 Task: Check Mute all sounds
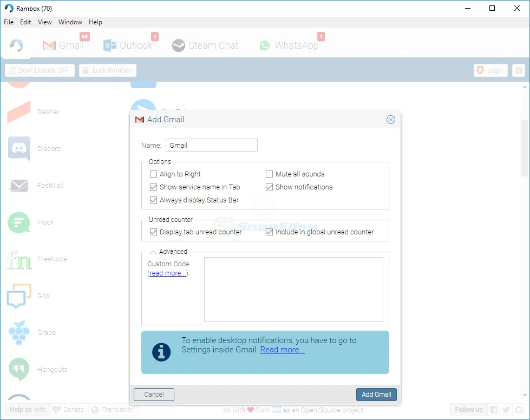coord(270,174)
